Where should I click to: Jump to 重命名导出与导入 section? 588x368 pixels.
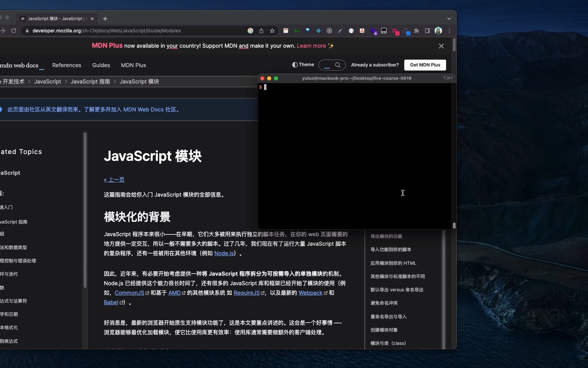(388, 317)
